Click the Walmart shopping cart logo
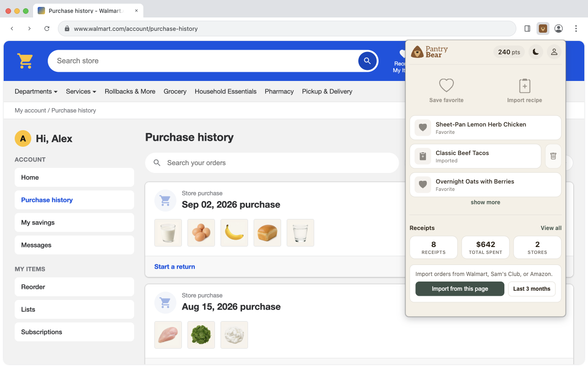Viewport: 588px width, 368px height. tap(25, 61)
